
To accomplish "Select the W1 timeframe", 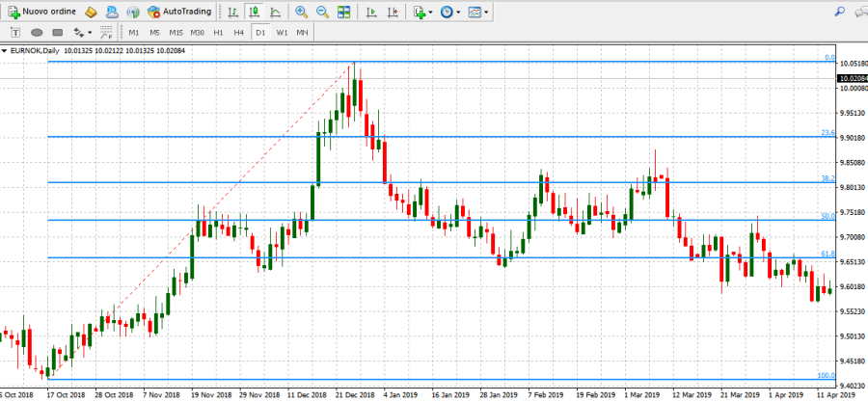I will [x=282, y=32].
